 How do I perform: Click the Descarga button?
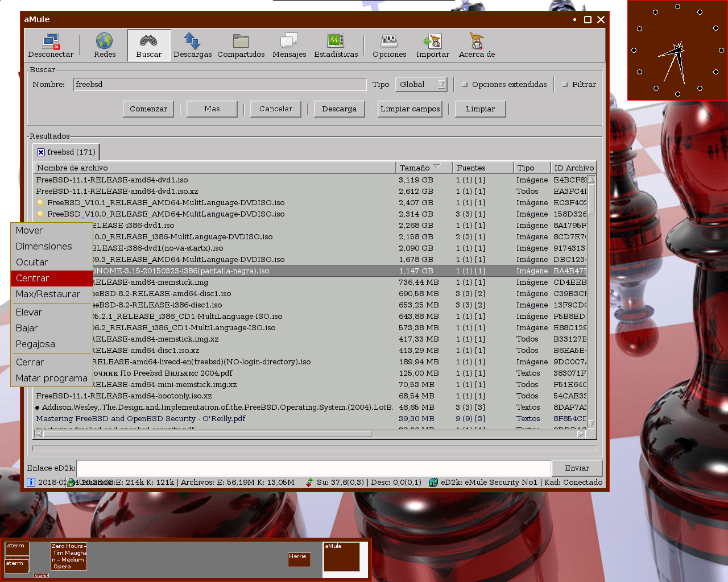coord(340,109)
